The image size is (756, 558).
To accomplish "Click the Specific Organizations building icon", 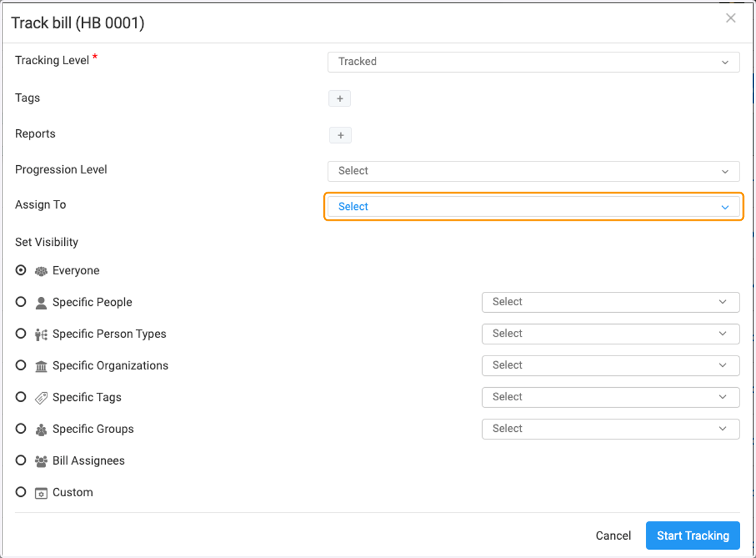I will 41,366.
